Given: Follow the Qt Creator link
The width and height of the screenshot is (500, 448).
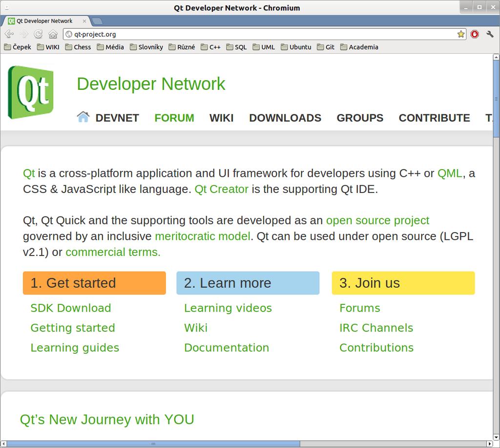Looking at the screenshot, I should click(221, 189).
